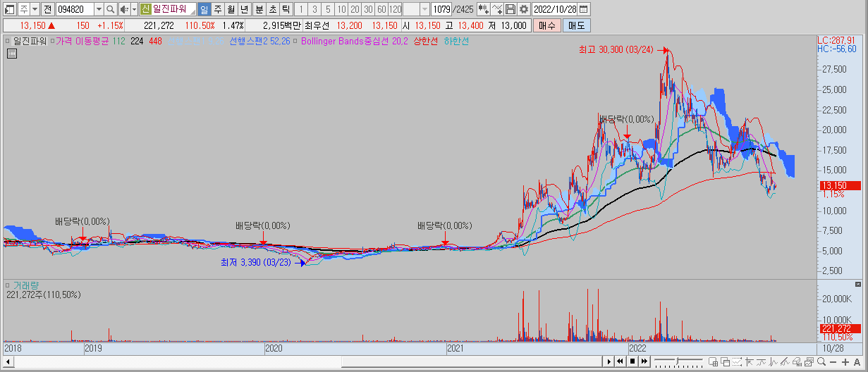The width and height of the screenshot is (868, 372).
Task: Click the plus zoom in icon
Action: tap(845, 361)
